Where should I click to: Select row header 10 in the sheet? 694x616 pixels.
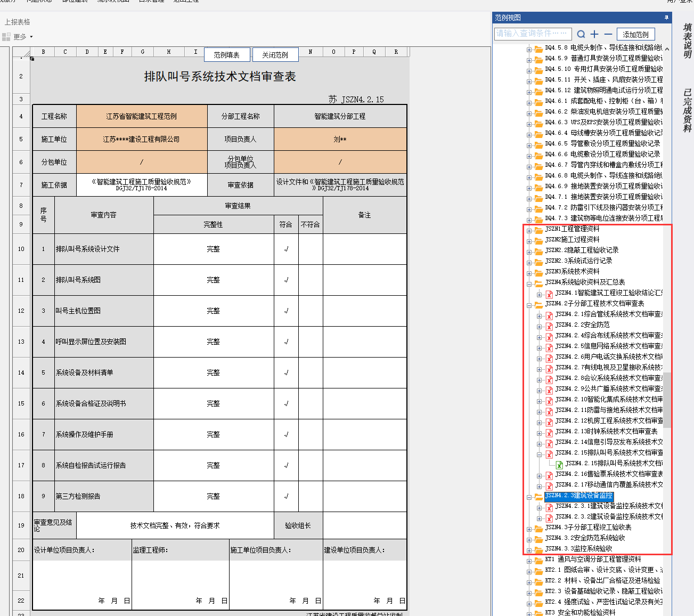click(x=21, y=249)
